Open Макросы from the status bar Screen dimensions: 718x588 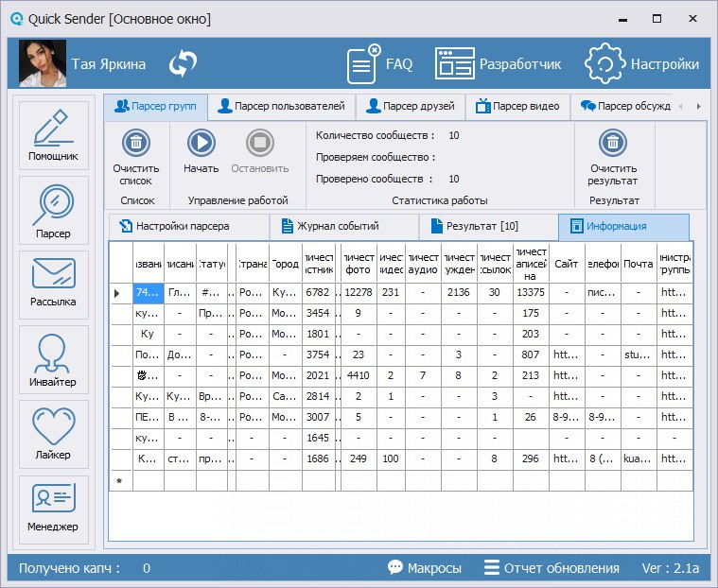pos(425,568)
